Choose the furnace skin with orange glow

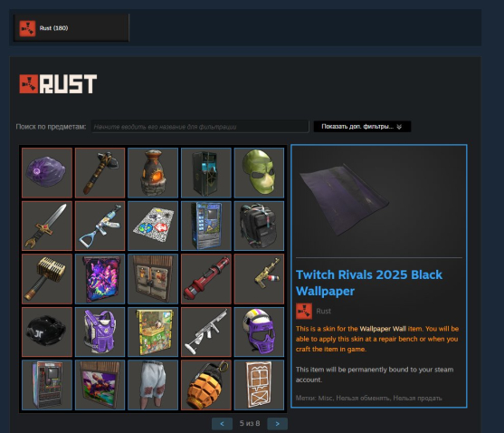pos(153,173)
